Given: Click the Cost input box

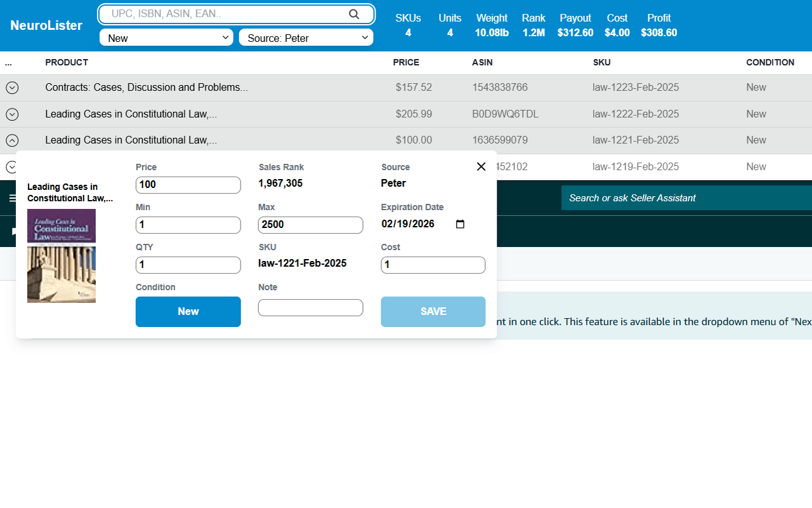Looking at the screenshot, I should 433,265.
